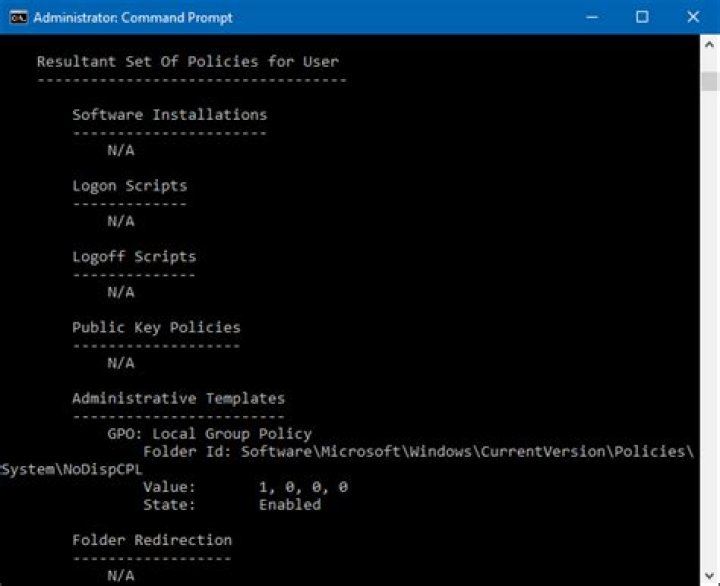The image size is (720, 586).
Task: Click 'Resultant Set Of Policies for User' heading
Action: (188, 62)
